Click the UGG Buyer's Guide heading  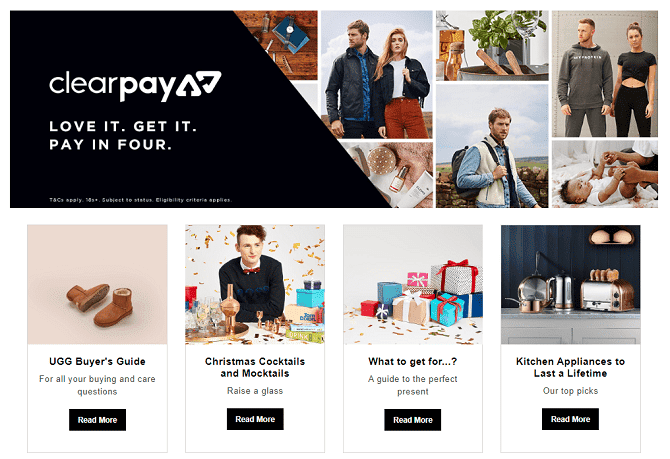click(97, 362)
